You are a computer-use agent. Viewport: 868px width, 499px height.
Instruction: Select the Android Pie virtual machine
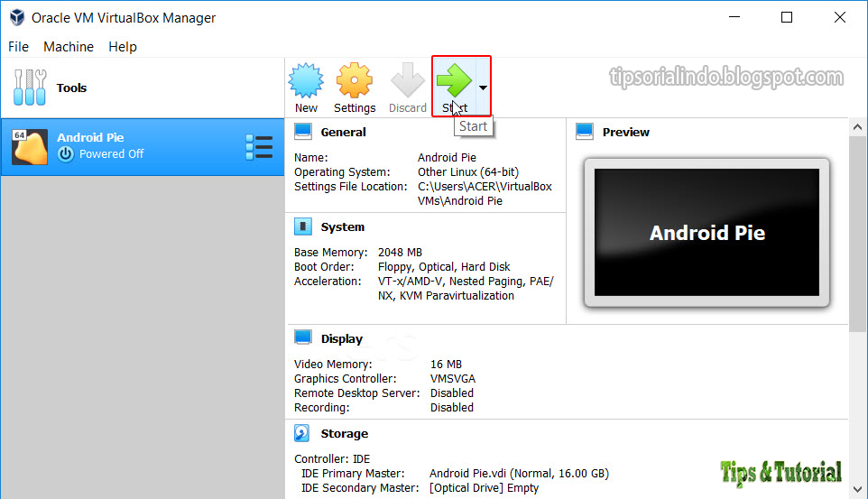pyautogui.click(x=143, y=147)
